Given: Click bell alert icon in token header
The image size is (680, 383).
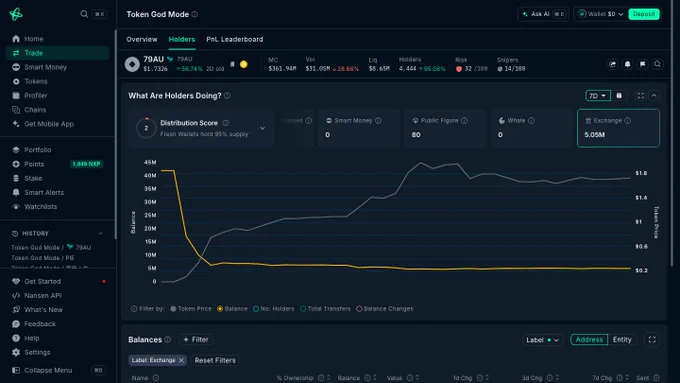Looking at the screenshot, I should tap(628, 64).
